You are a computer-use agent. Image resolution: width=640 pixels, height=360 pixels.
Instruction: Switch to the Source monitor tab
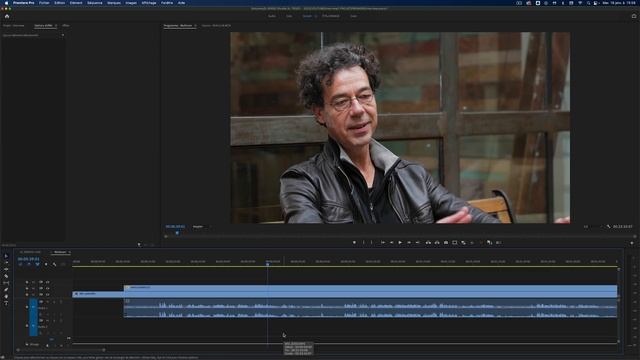point(216,26)
